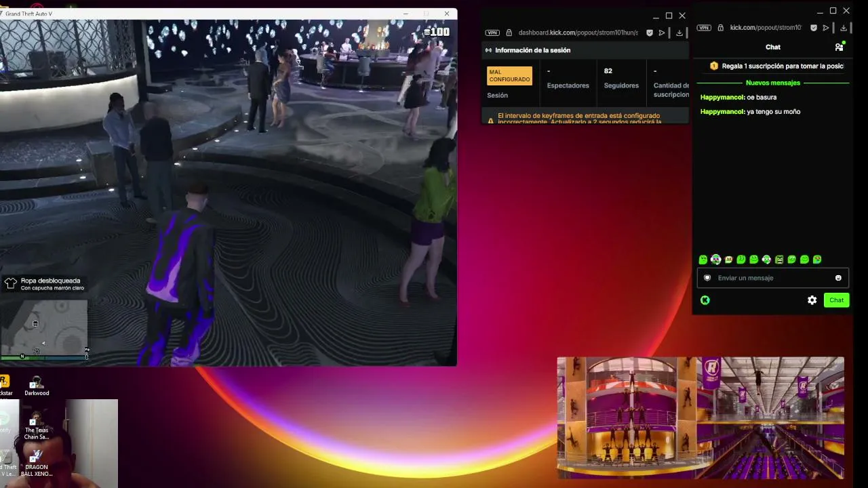Open downloads in the dashboard window toolbar
Screen dimensions: 868x488
point(679,33)
